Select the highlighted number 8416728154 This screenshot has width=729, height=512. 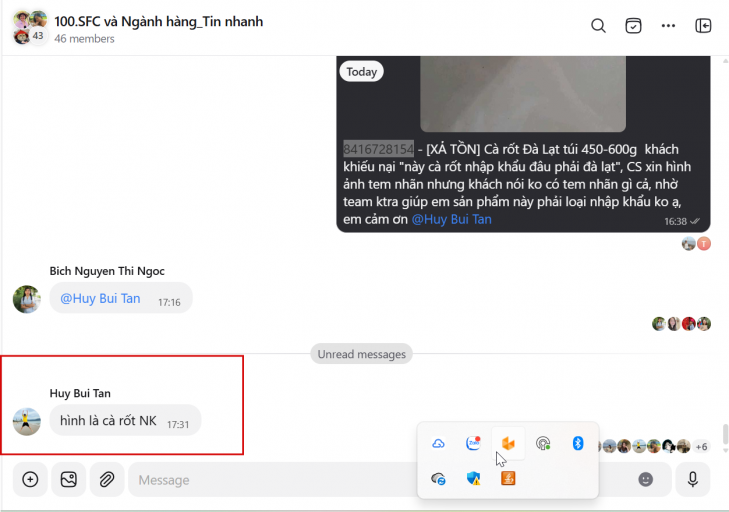pyautogui.click(x=378, y=149)
